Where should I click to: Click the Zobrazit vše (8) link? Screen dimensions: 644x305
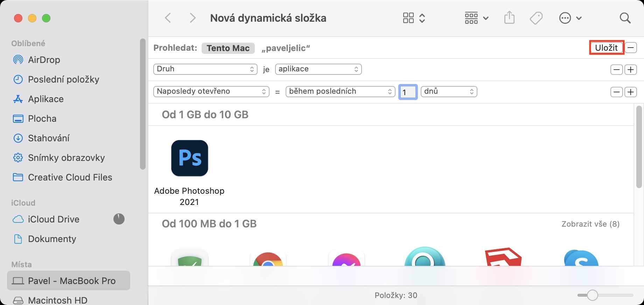point(590,224)
